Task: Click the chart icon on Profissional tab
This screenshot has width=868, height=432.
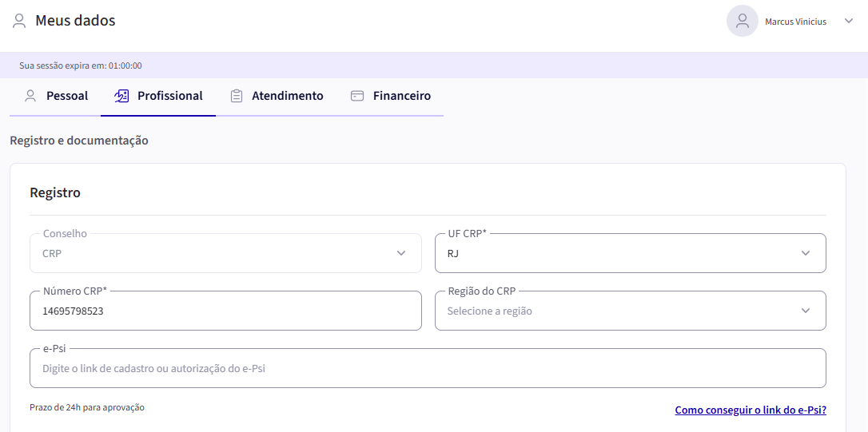Action: click(121, 96)
